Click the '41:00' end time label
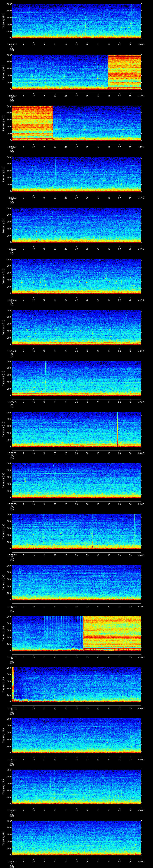The width and height of the screenshot is (153, 868). click(141, 606)
